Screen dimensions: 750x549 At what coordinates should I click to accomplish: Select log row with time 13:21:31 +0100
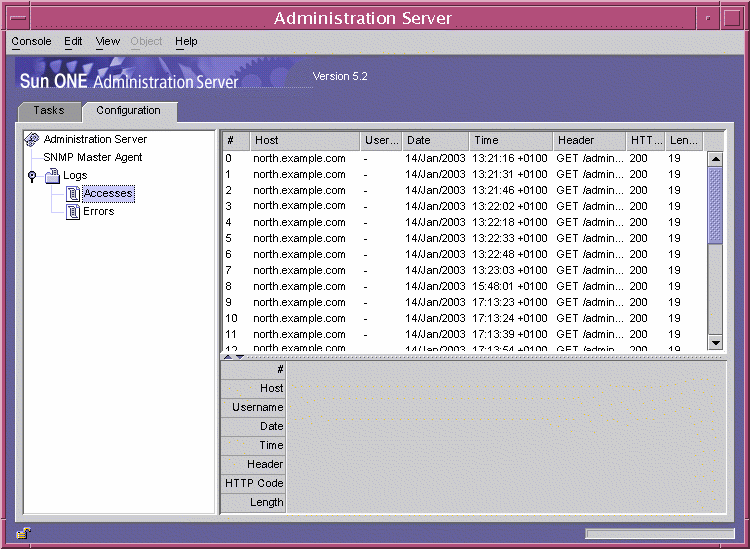(x=464, y=174)
